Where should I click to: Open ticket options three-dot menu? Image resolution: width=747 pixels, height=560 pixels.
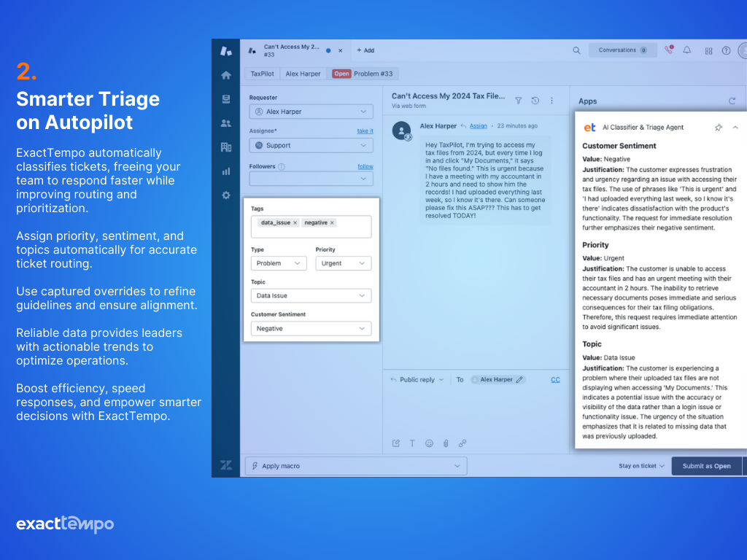551,101
